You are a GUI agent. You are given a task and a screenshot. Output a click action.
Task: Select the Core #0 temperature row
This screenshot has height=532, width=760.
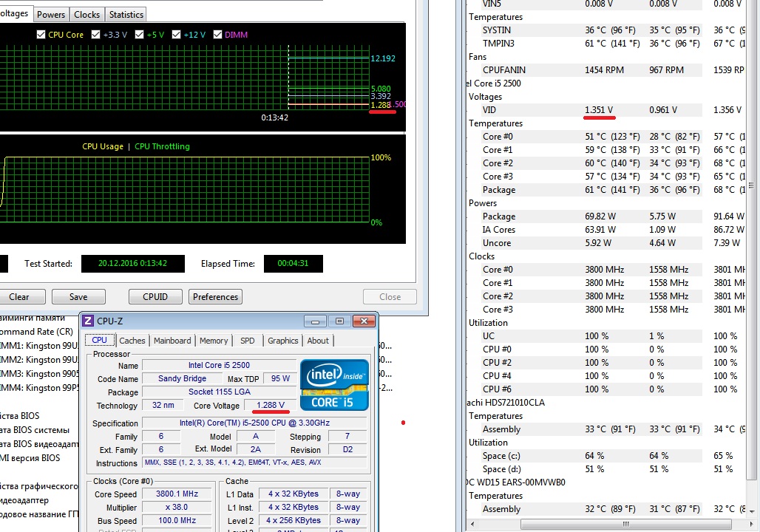[x=608, y=137]
